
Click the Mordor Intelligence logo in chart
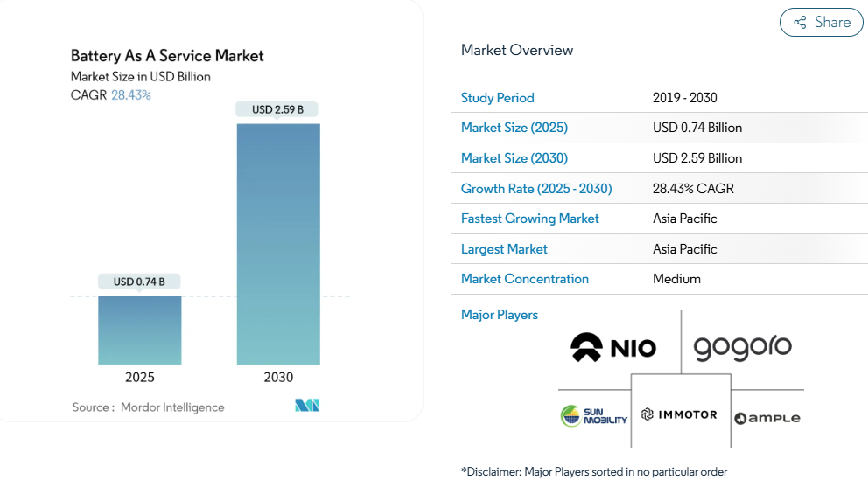coord(307,406)
